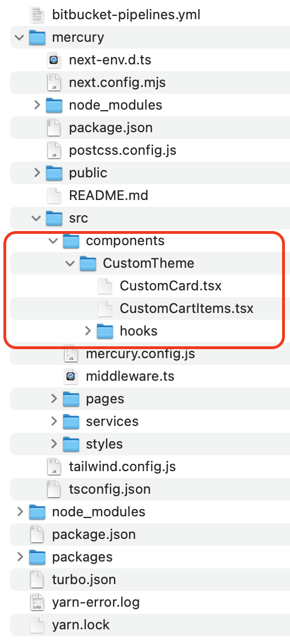Viewport: 290px width, 644px height.
Task: Click the bitbucket-pipelines.yml file icon
Action: (x=37, y=15)
